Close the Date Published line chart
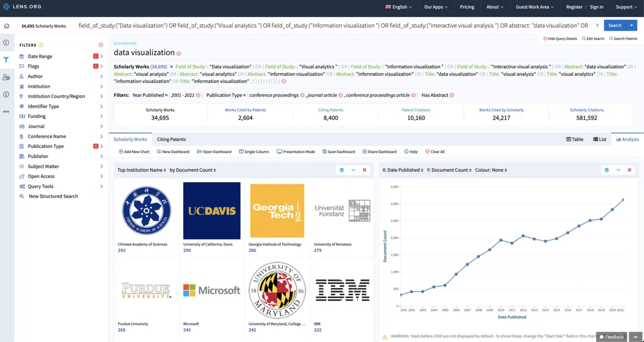Screen dimensions: 644x342 [630, 170]
